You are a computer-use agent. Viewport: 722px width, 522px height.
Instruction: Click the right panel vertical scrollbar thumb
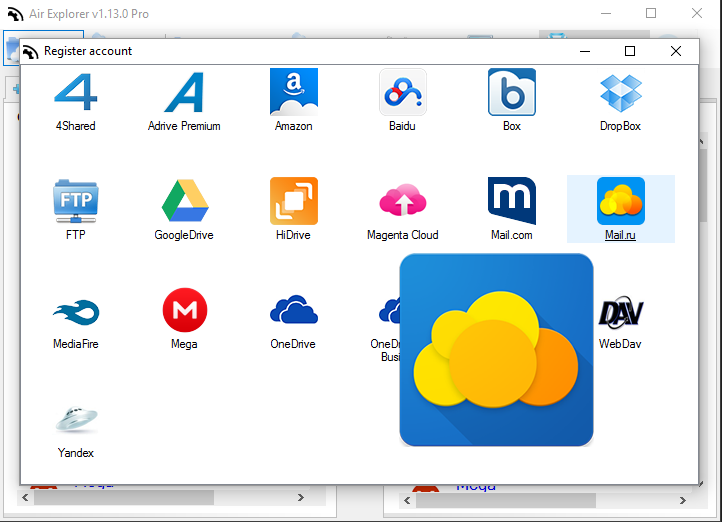703,184
